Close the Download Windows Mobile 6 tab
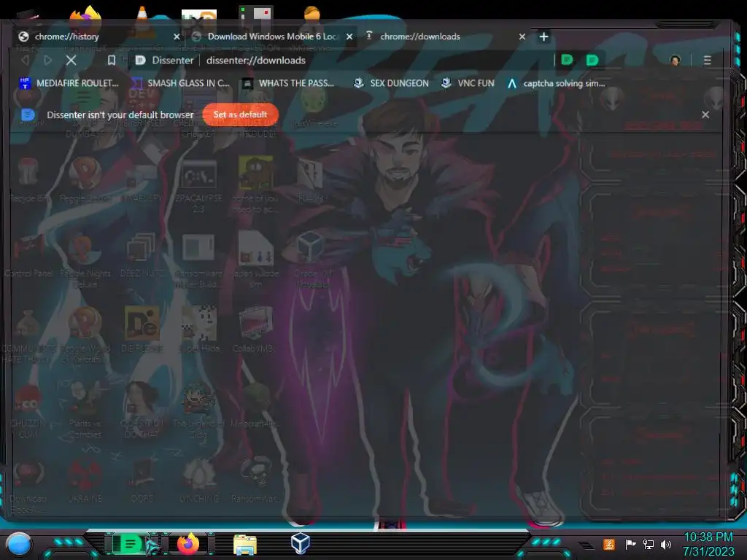 pos(349,36)
